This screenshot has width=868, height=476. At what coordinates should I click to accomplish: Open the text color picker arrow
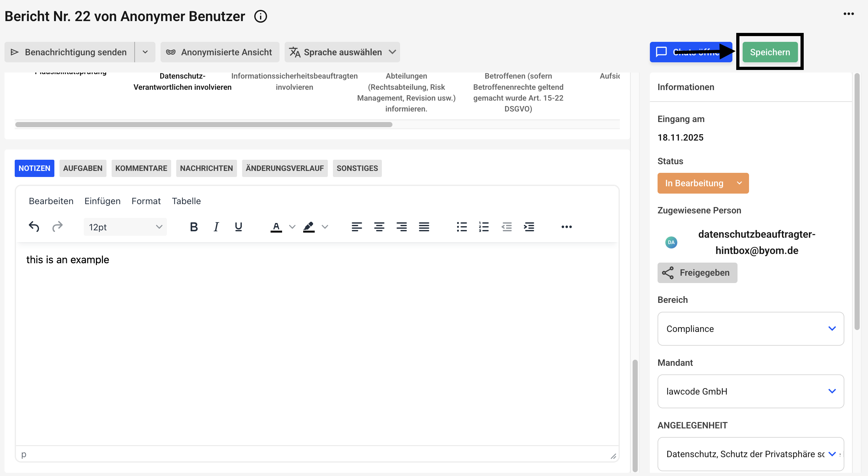tap(292, 226)
